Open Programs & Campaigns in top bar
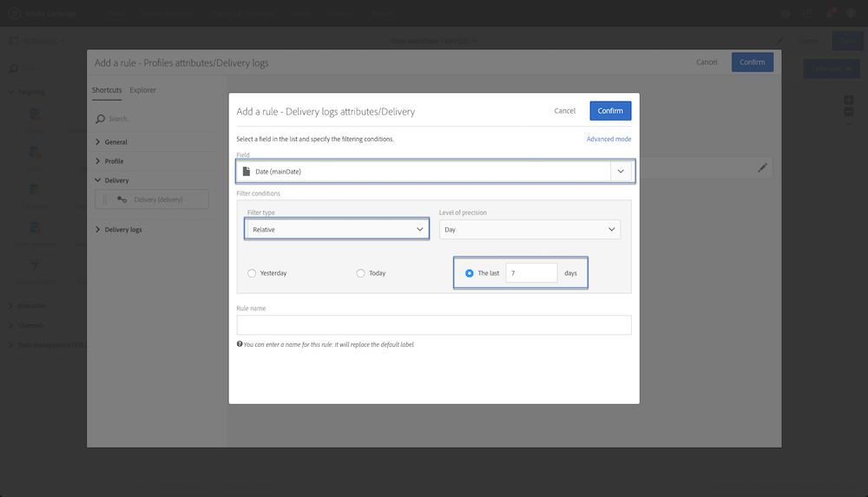The width and height of the screenshot is (868, 497). 242,14
